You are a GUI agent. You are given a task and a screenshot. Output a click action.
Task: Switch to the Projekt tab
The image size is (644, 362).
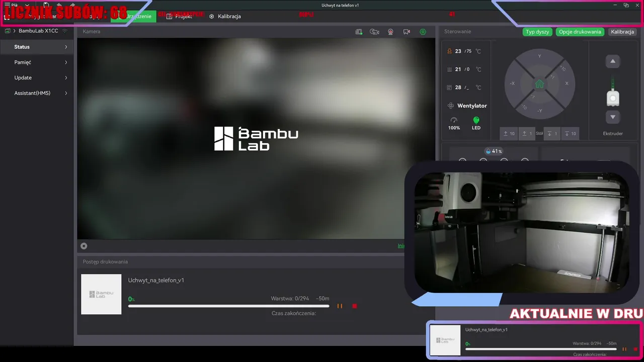coord(179,16)
